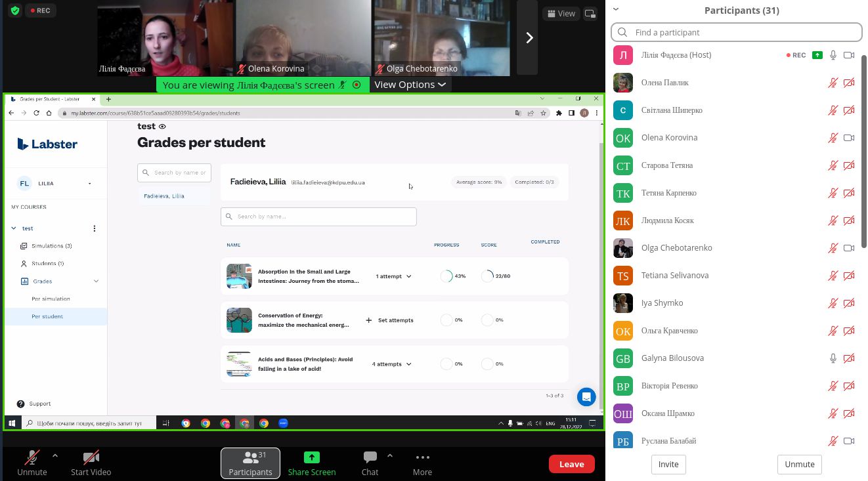868x481 pixels.
Task: Open chat options caret beside Chat
Action: (x=390, y=455)
